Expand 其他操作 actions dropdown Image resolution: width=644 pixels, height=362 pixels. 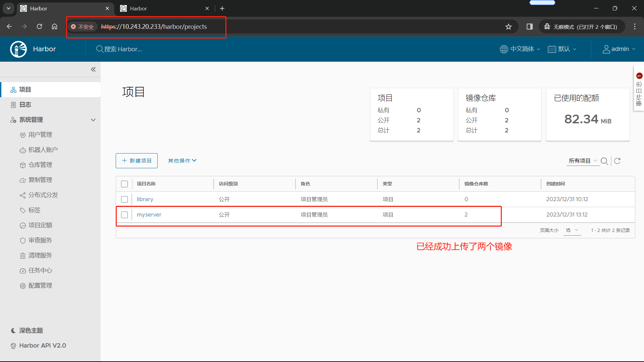point(182,161)
